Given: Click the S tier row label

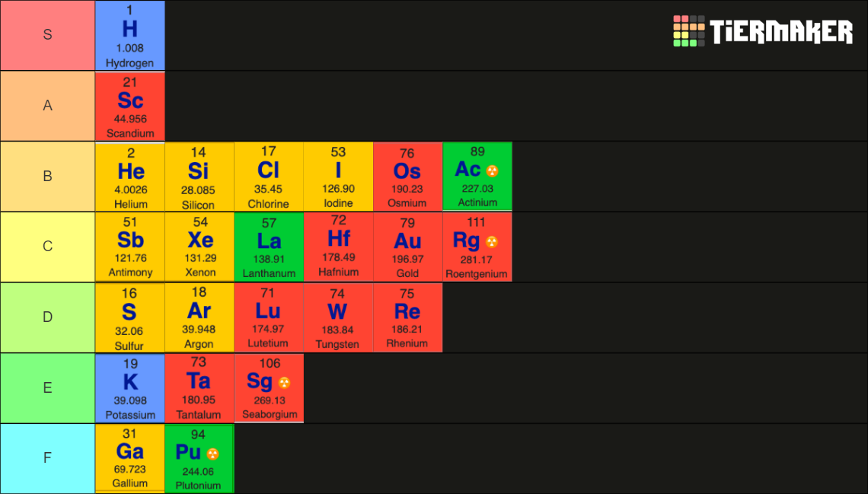Looking at the screenshot, I should pos(47,35).
